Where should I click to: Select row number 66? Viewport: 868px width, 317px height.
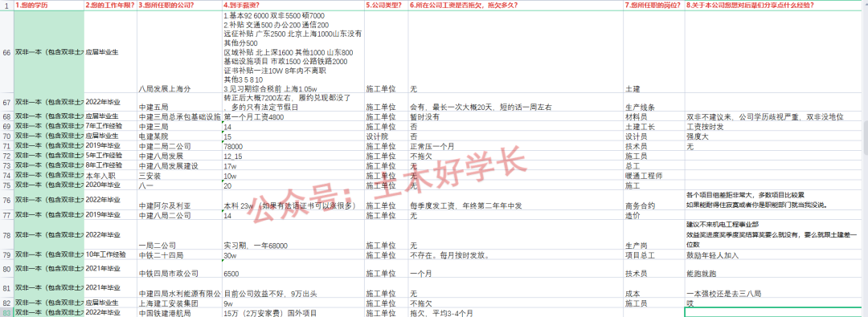(x=6, y=51)
